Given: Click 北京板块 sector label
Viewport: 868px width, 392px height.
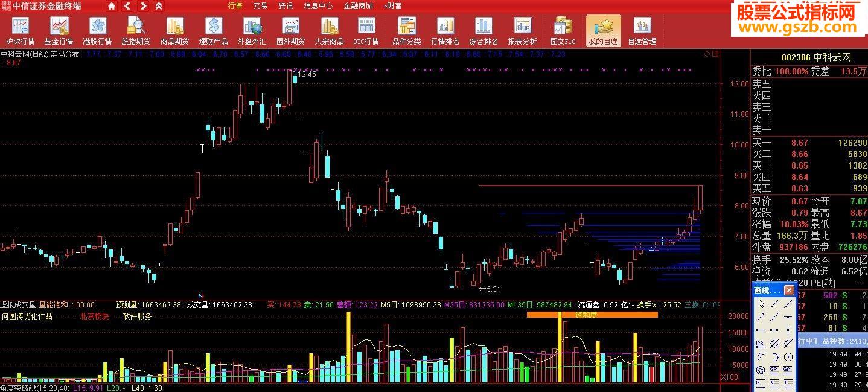Looking at the screenshot, I should pos(94,316).
